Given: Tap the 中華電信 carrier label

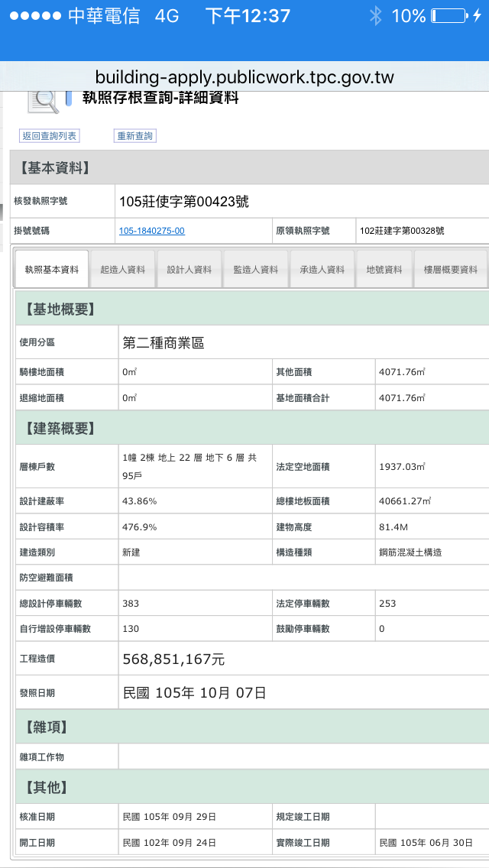Looking at the screenshot, I should (104, 16).
